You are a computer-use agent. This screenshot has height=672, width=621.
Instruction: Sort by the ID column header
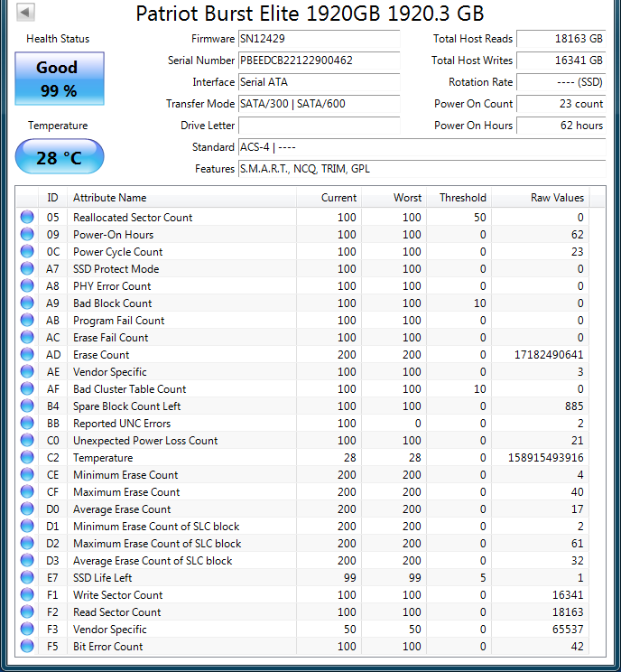coord(52,198)
